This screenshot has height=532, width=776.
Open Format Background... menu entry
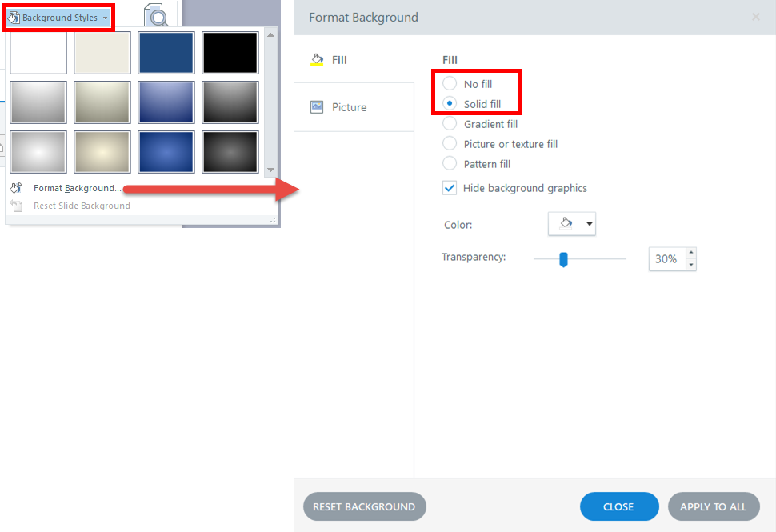click(78, 188)
